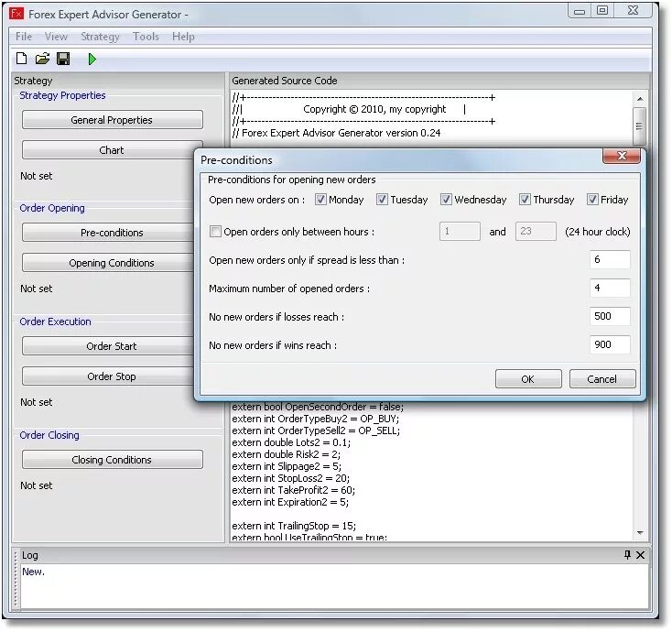Click the Save floppy disk icon
672x632 pixels.
(x=63, y=59)
